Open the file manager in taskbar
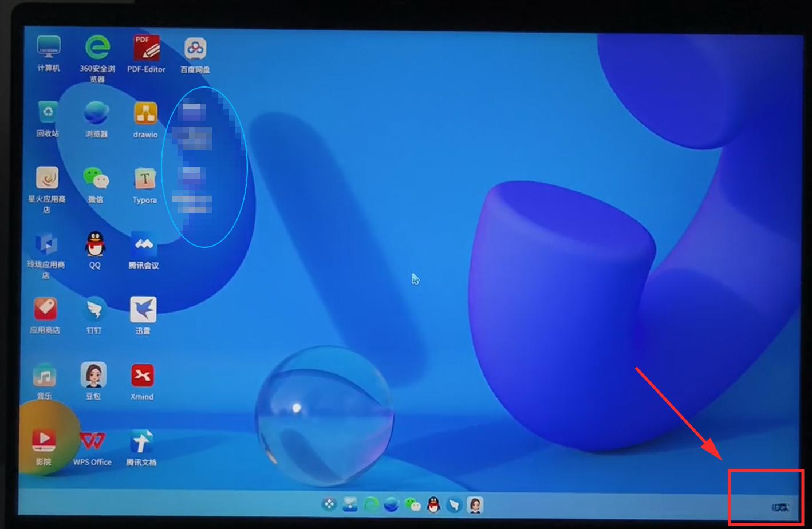 [350, 504]
